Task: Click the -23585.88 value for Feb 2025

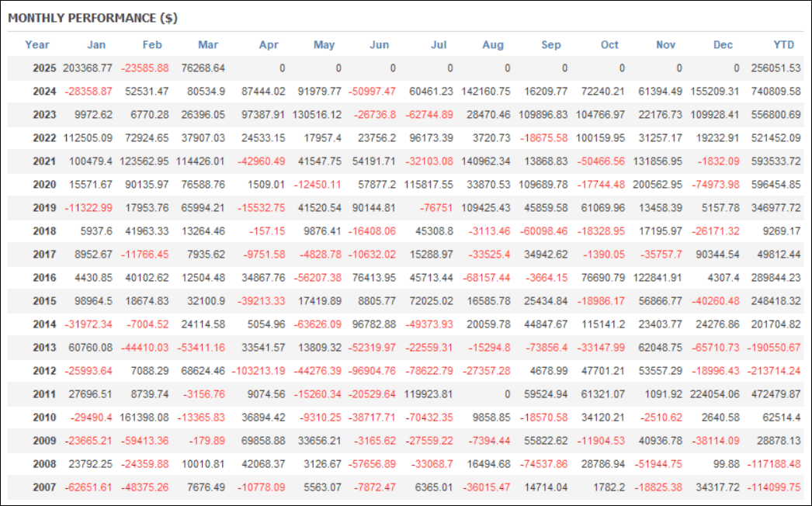Action: click(x=145, y=68)
